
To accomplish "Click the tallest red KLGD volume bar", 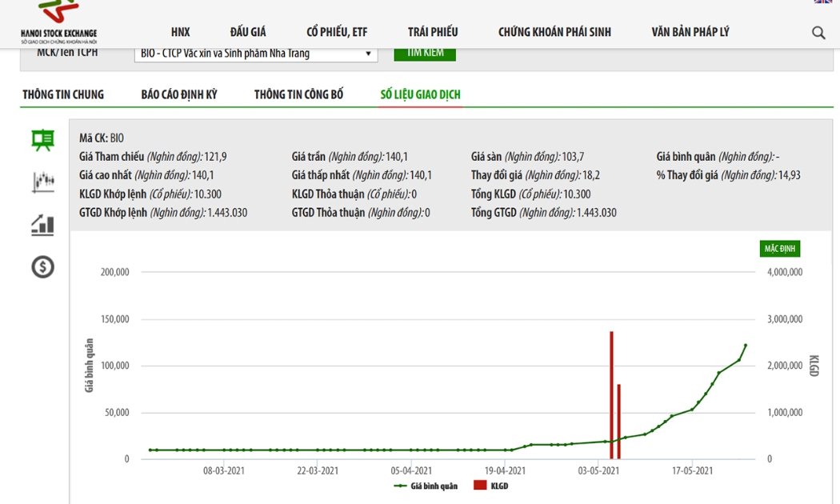I will click(611, 395).
